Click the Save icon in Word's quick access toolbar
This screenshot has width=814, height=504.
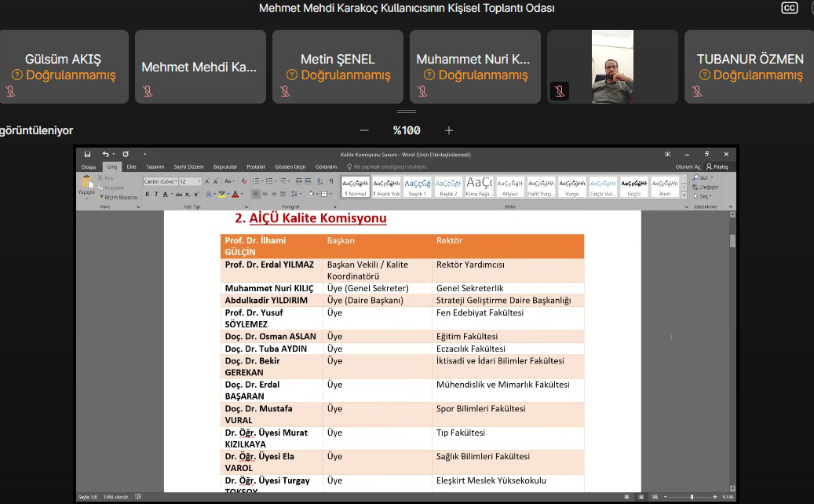(x=87, y=155)
